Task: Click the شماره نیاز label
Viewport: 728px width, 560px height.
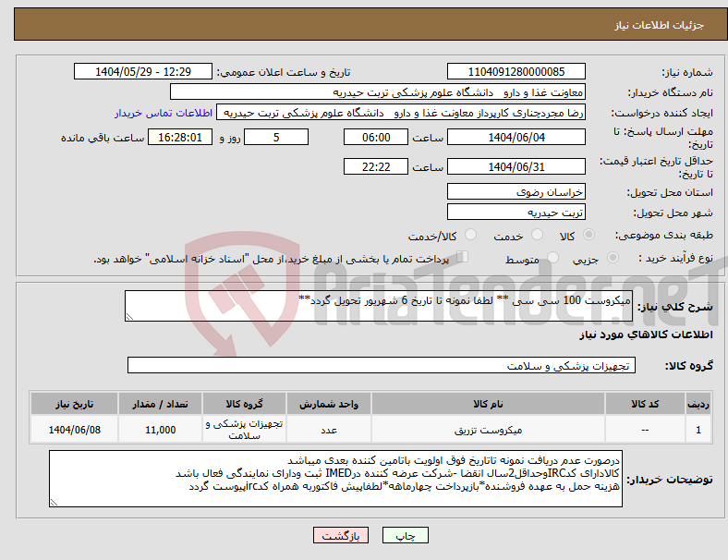Action: coord(687,72)
